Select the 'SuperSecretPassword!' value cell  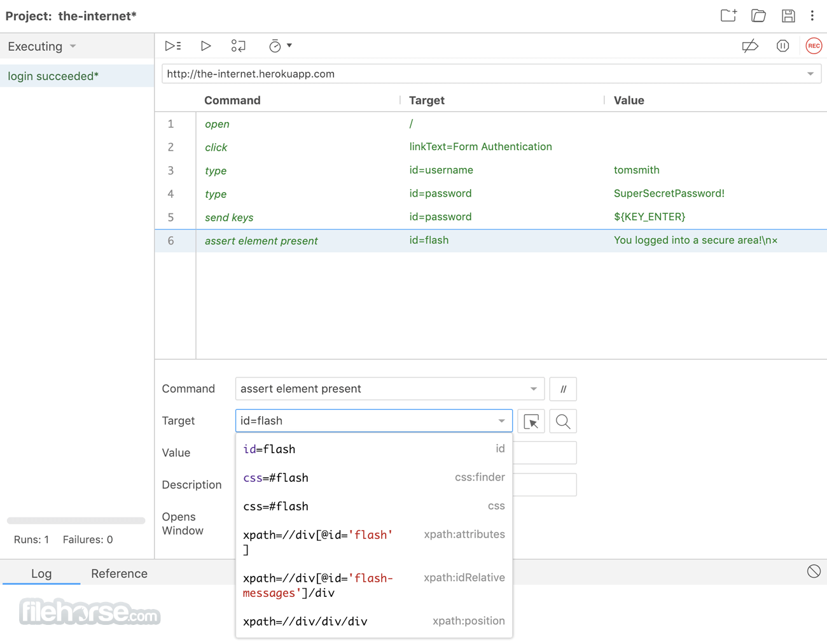tap(669, 193)
